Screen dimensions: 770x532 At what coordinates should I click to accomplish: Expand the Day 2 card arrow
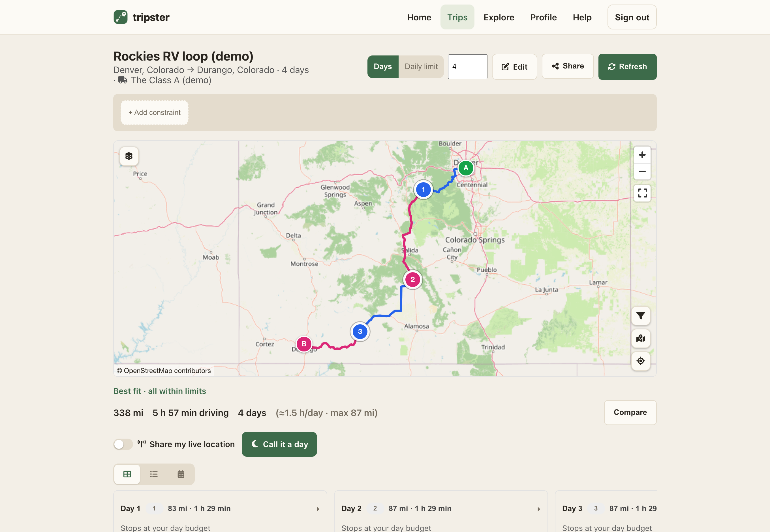pyautogui.click(x=538, y=509)
